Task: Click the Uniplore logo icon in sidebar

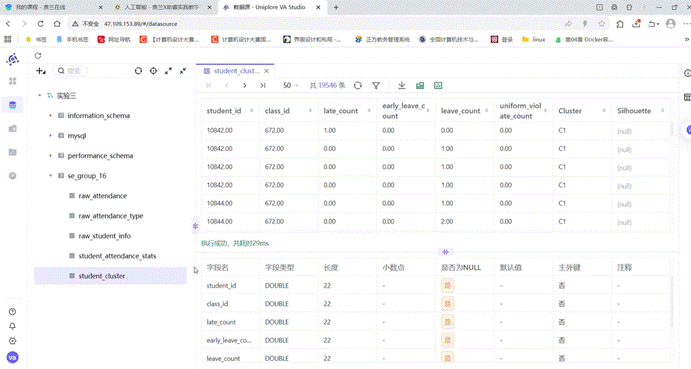Action: tap(12, 59)
